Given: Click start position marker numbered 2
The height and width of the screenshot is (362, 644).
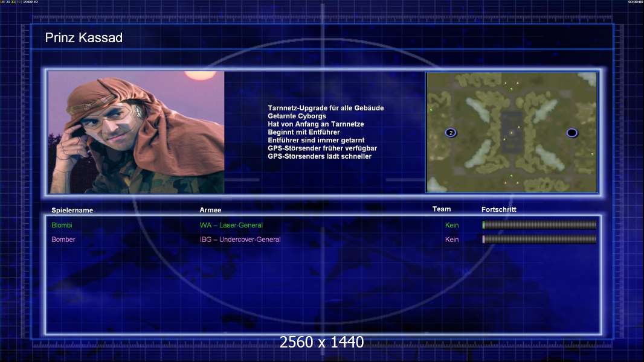Looking at the screenshot, I should pos(451,133).
